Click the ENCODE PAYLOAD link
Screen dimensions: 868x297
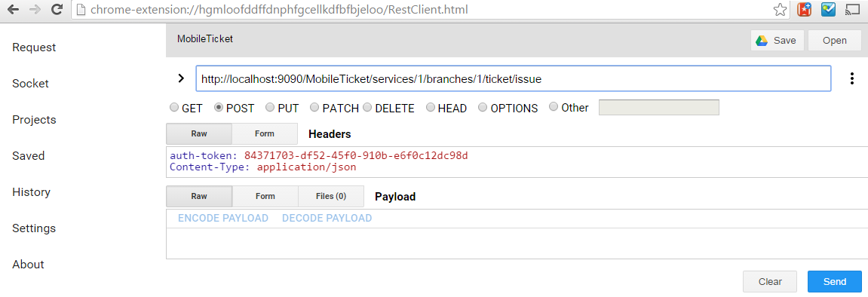point(223,218)
